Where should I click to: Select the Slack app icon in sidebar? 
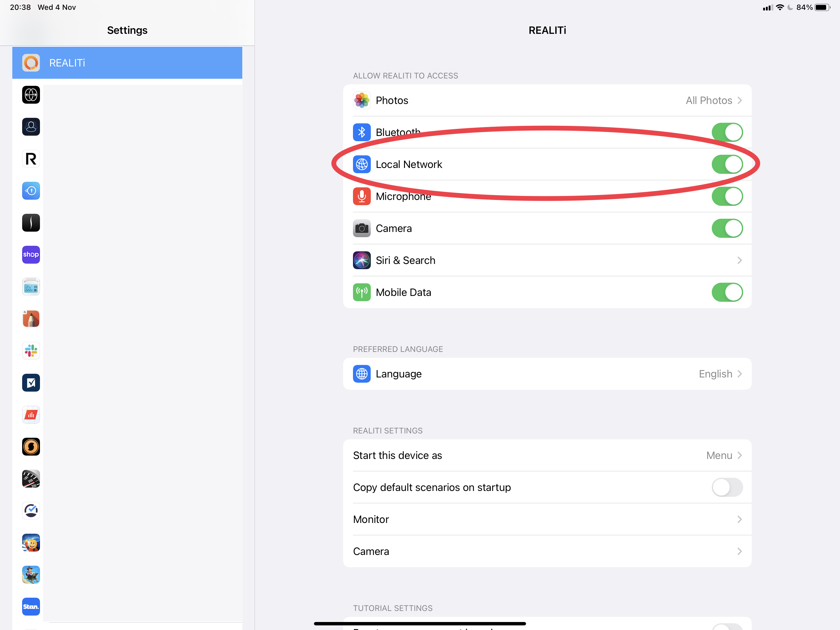tap(31, 351)
